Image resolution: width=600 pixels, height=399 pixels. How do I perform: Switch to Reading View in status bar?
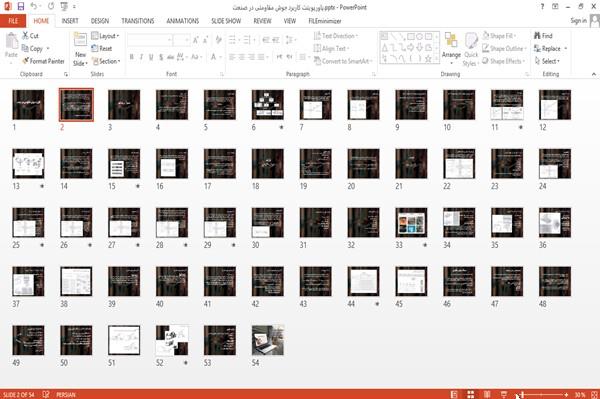[x=487, y=394]
